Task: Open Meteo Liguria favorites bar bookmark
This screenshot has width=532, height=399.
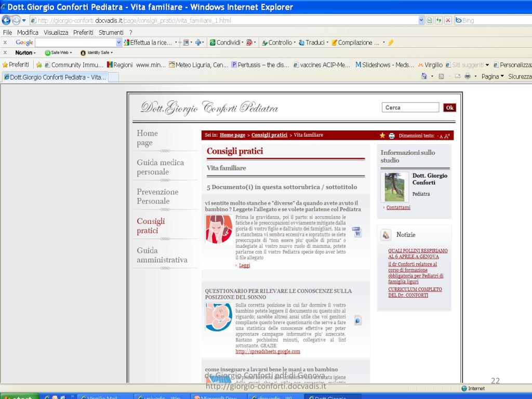Action: 198,64
